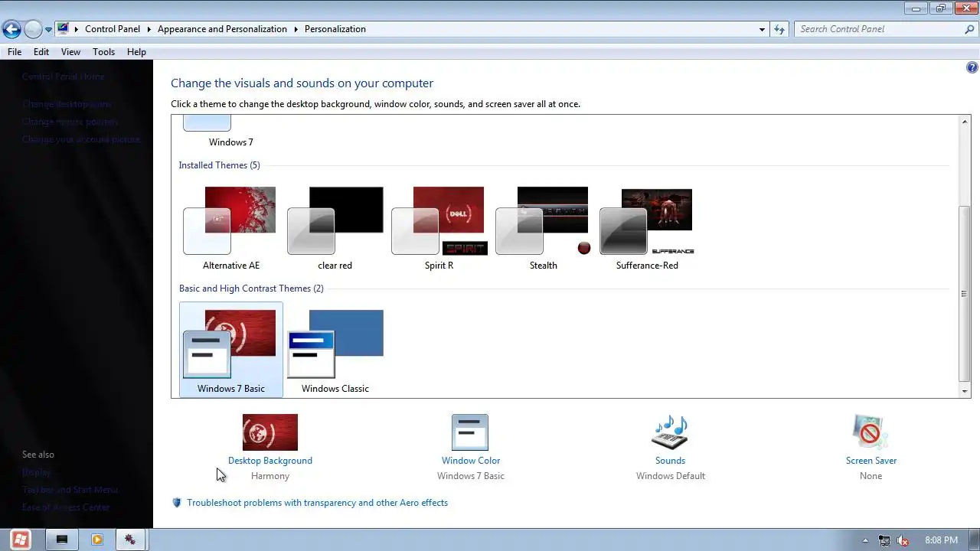980x551 pixels.
Task: Open Taskbar and Start Menu link
Action: coord(70,490)
